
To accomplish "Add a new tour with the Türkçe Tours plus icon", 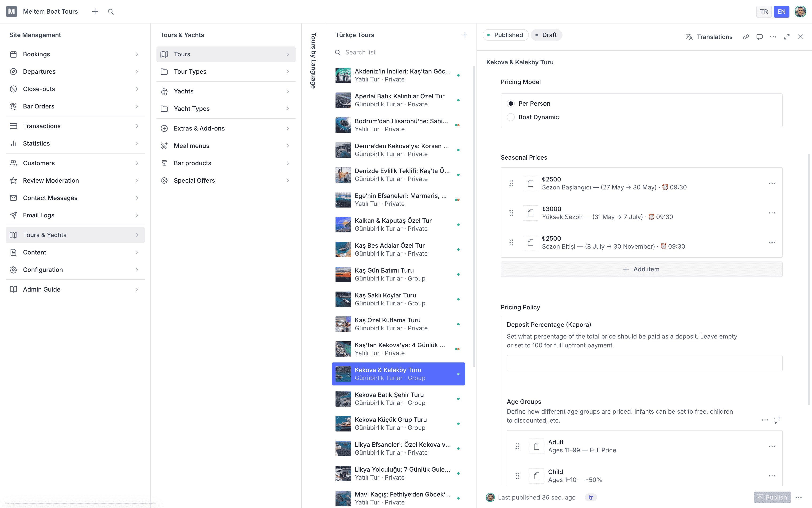I will 465,35.
